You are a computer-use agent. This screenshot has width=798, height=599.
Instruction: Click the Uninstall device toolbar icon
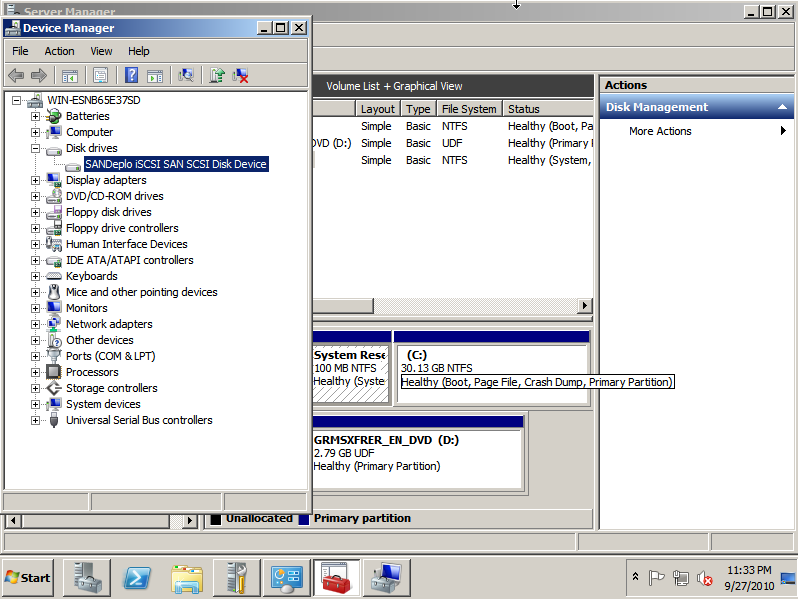[240, 76]
